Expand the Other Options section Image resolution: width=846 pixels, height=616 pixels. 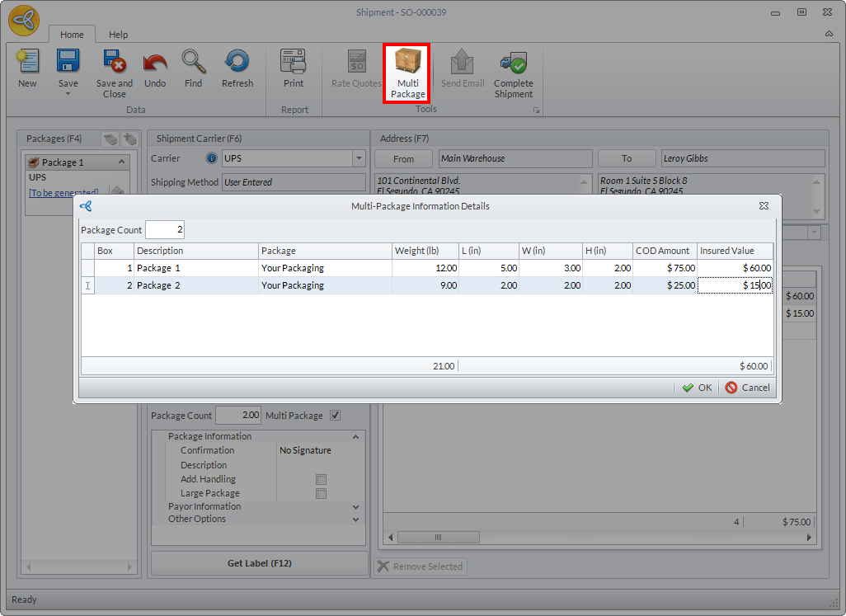click(x=356, y=520)
